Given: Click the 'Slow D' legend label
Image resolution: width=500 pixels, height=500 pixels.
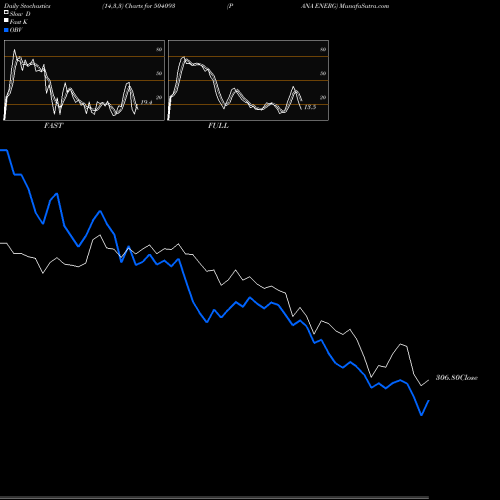Looking at the screenshot, I should click(x=20, y=14).
